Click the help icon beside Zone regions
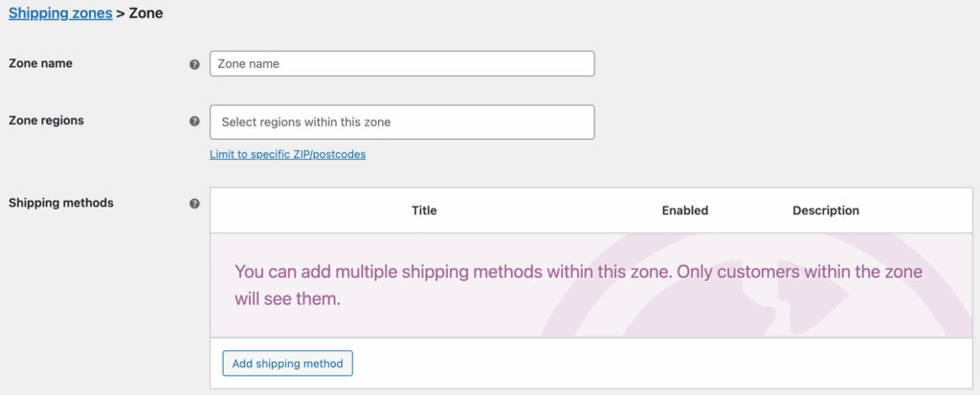The height and width of the screenshot is (395, 980). pos(195,122)
